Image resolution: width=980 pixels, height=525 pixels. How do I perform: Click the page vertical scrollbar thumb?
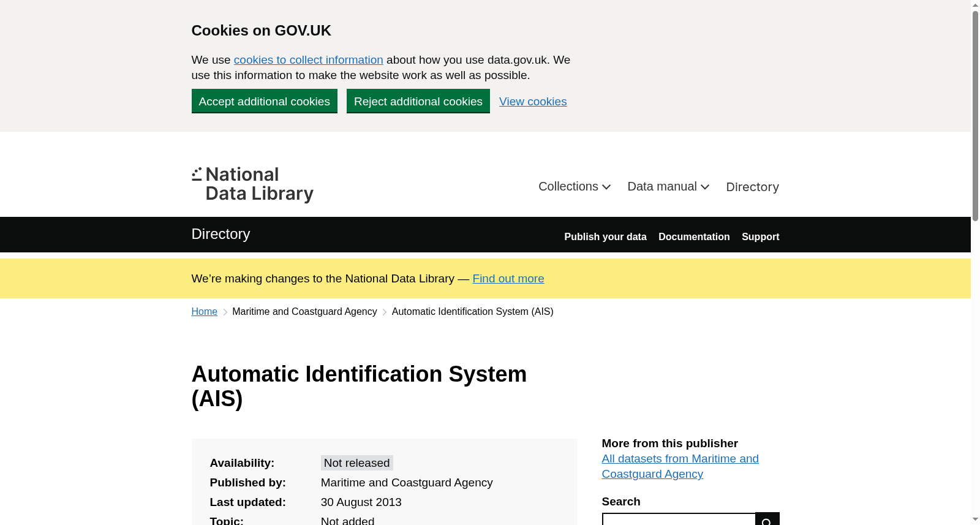click(x=975, y=116)
